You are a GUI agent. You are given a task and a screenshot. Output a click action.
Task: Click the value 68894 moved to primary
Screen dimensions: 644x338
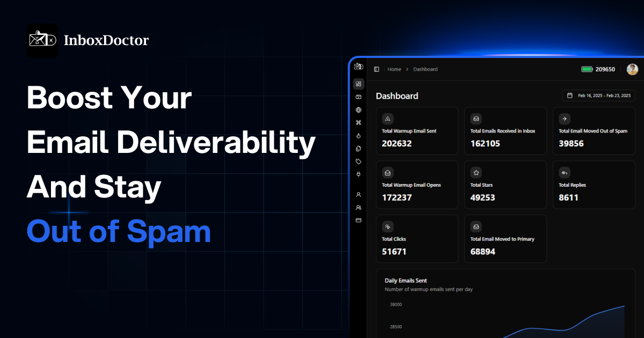coord(482,252)
